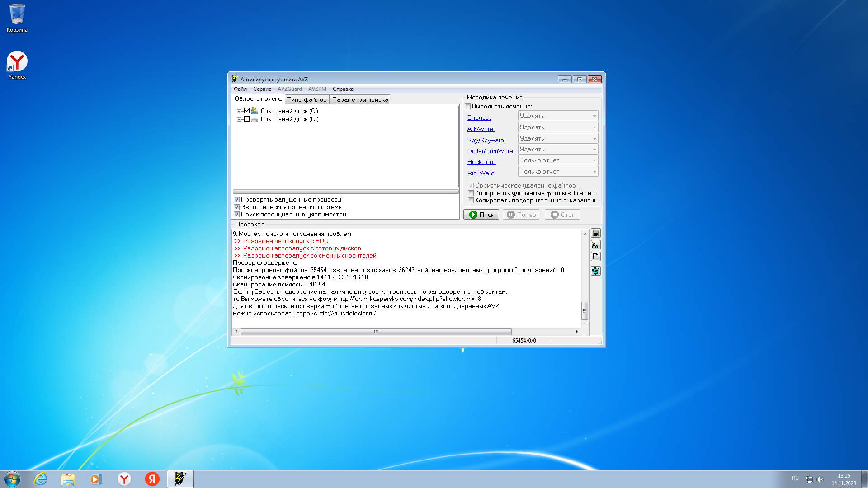Open the RiskWare action dropdown

click(x=594, y=172)
